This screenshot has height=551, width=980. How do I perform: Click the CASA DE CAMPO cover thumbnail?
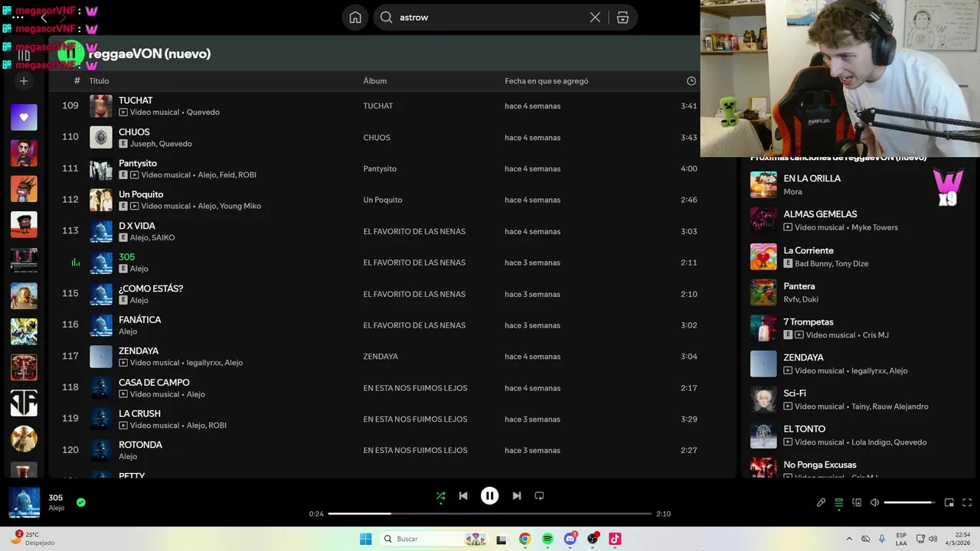click(101, 388)
